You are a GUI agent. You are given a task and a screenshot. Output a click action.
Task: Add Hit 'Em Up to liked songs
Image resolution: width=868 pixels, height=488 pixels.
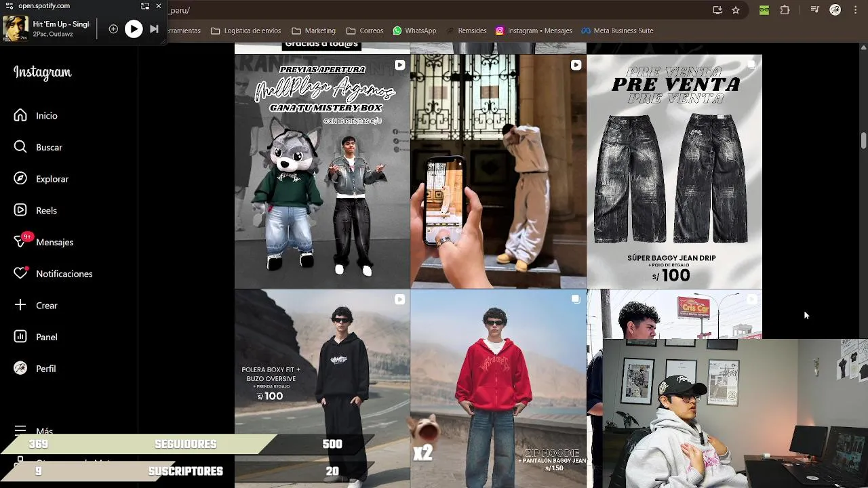(113, 28)
